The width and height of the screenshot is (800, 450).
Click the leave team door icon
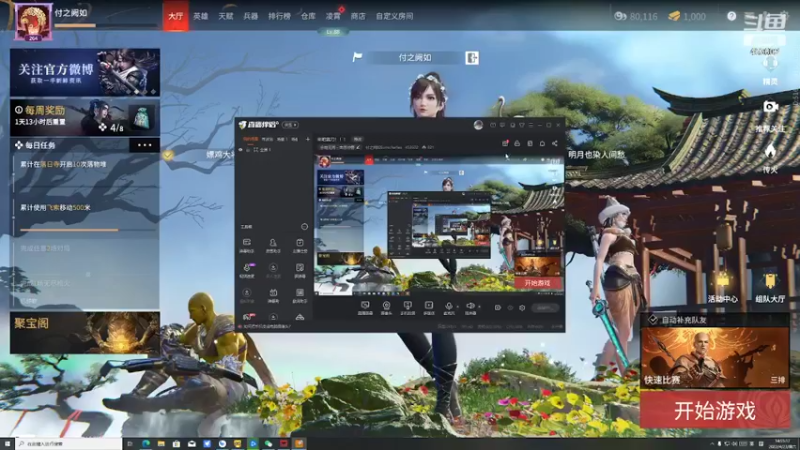472,58
